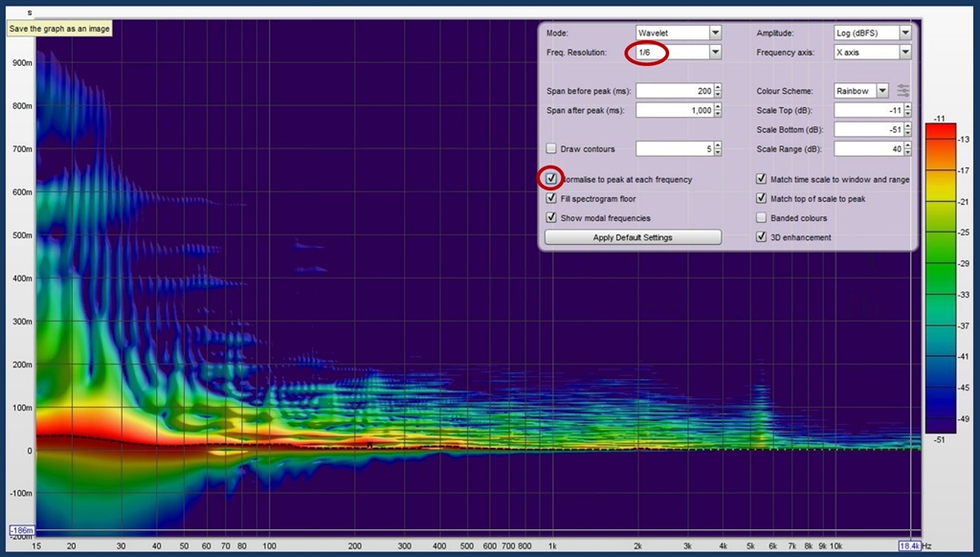Click the Scale Bottom (dB) field
Image resolution: width=980 pixels, height=557 pixels.
click(x=866, y=129)
